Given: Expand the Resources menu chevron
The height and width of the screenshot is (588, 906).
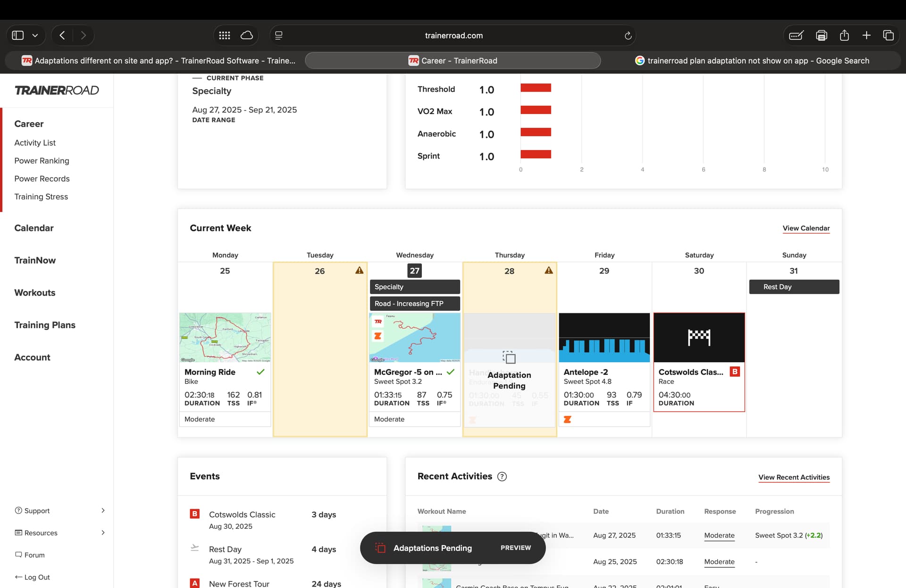Looking at the screenshot, I should pos(103,533).
